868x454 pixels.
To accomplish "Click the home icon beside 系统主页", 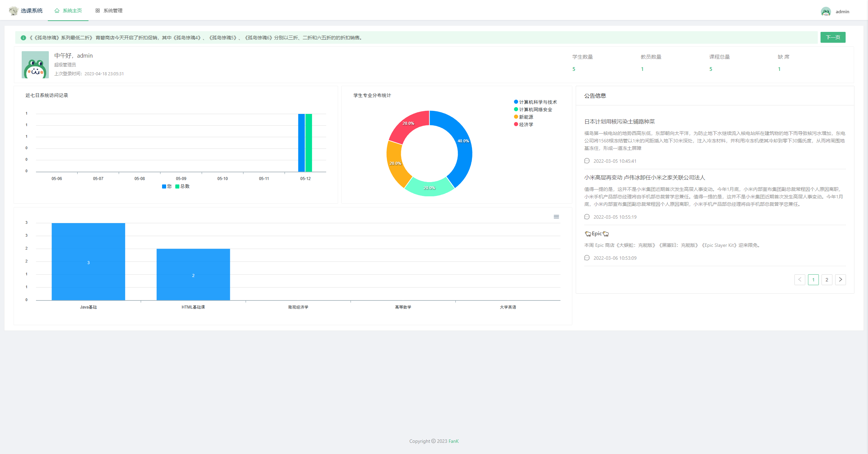I will [x=57, y=11].
